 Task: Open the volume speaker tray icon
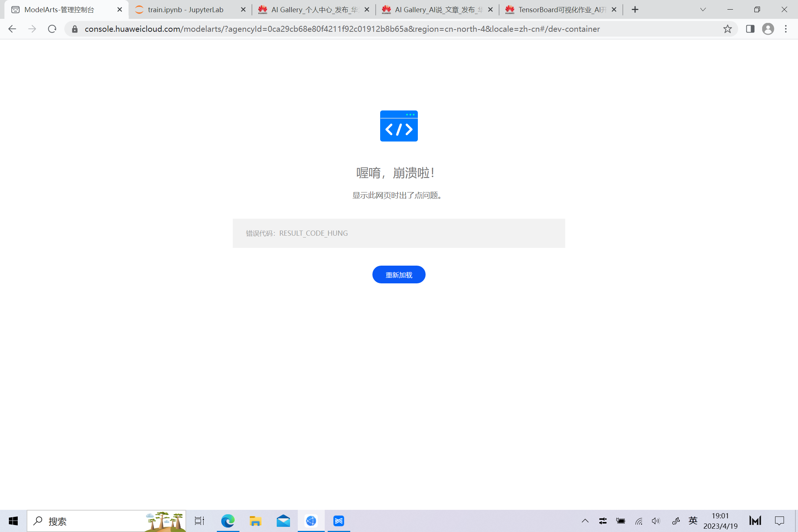tap(656, 521)
